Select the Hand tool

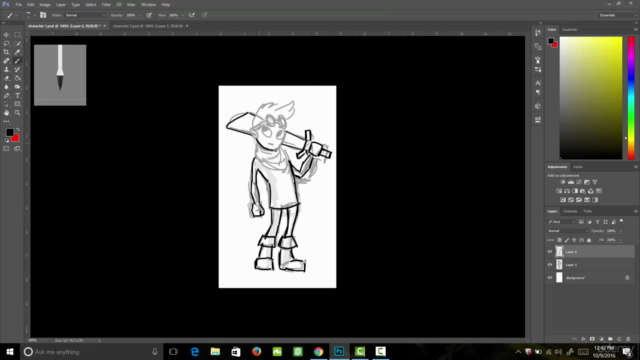[6, 113]
